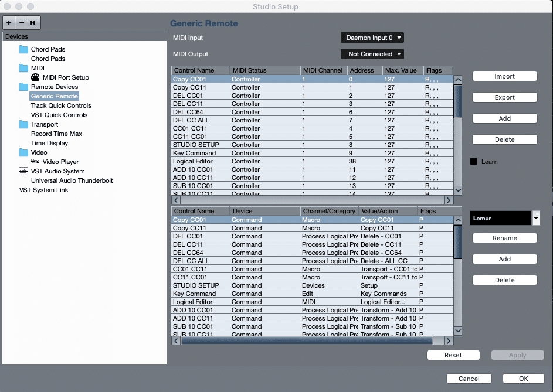Click the Chord Pads folder icon
The image size is (553, 392).
[23, 49]
